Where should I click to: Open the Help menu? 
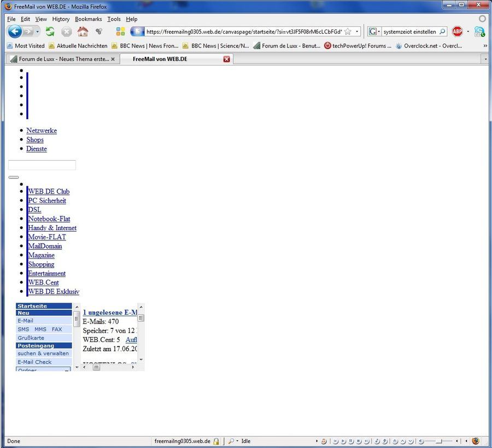point(131,19)
